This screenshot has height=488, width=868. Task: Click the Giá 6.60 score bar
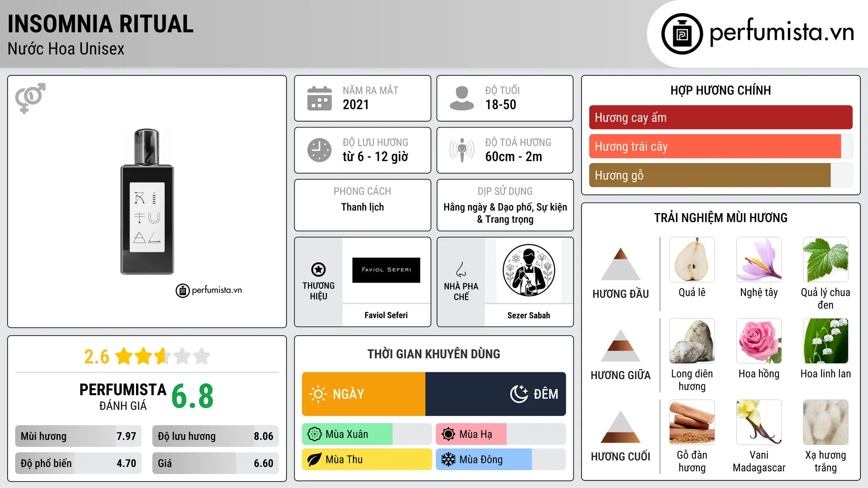pos(216,463)
